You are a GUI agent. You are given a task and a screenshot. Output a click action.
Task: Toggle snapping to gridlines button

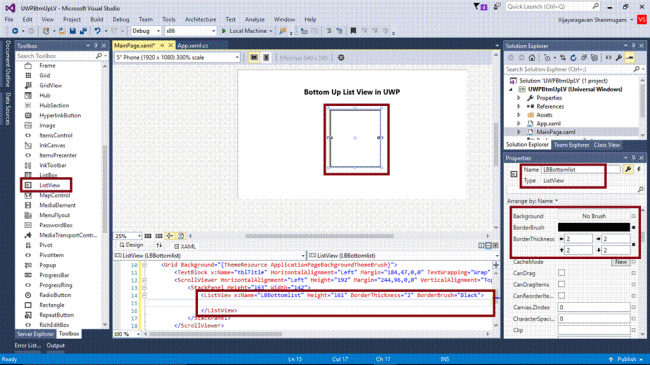pyautogui.click(x=159, y=236)
